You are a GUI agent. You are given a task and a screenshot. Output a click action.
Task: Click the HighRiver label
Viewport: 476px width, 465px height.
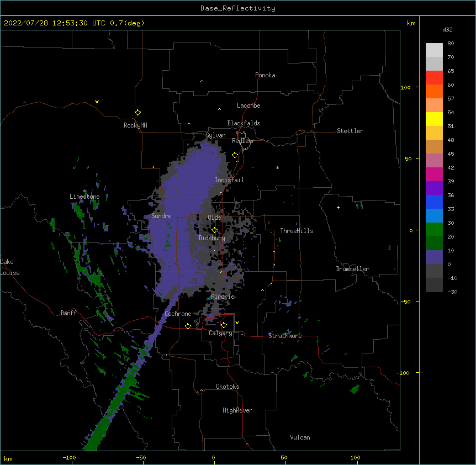coord(237,410)
